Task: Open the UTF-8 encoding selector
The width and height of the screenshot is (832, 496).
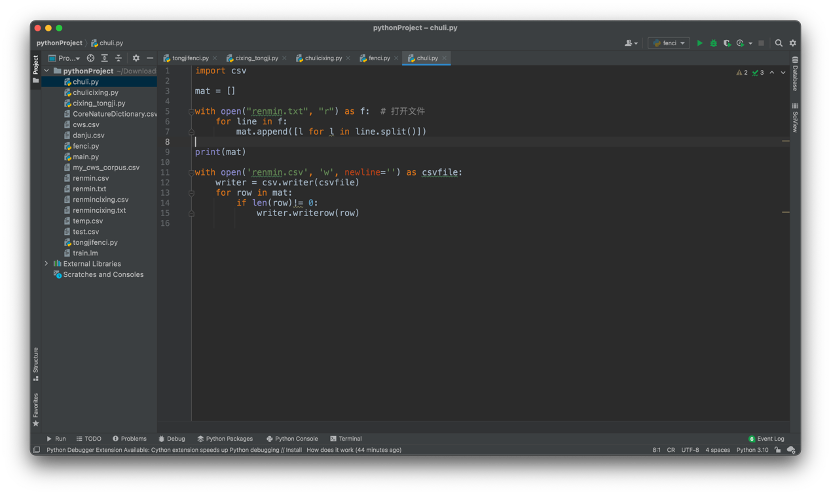Action: click(690, 450)
